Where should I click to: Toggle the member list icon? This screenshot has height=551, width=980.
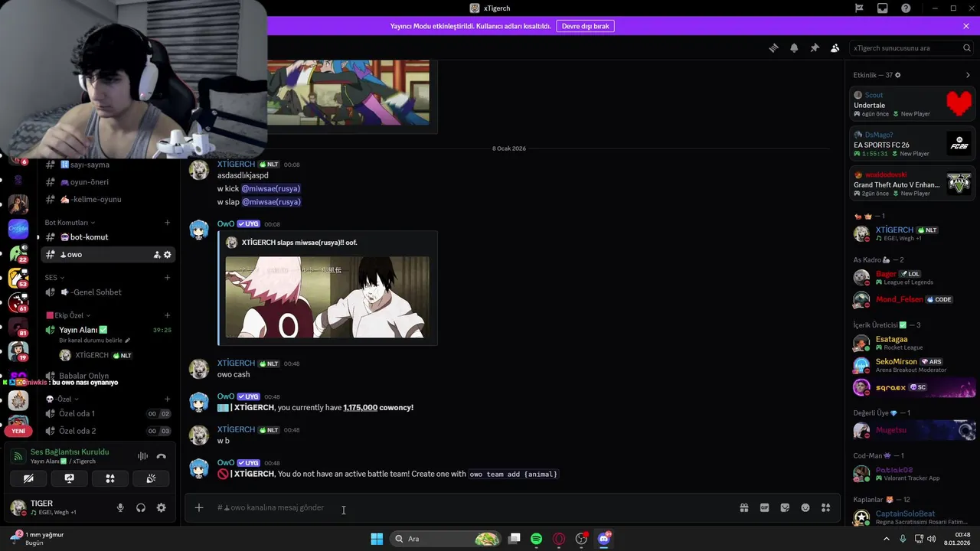pos(835,47)
